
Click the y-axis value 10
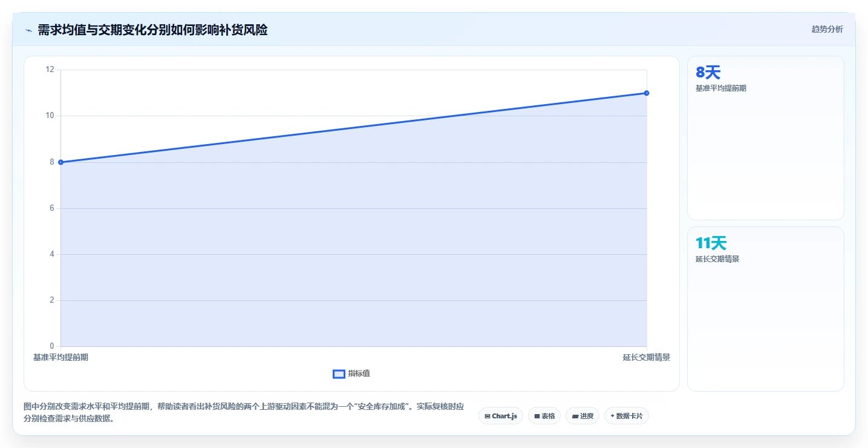tap(50, 116)
